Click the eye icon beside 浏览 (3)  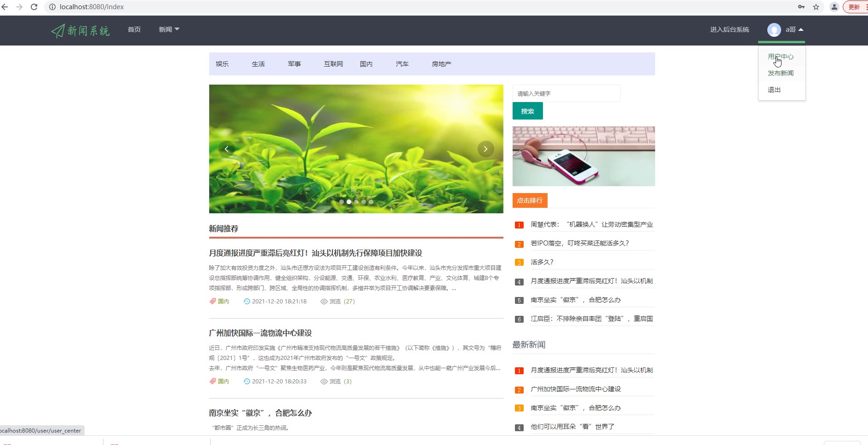[324, 382]
